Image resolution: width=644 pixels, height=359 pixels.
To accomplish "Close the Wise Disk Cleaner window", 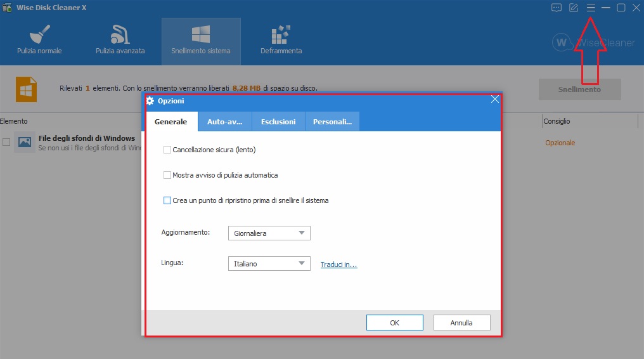I will pos(636,8).
